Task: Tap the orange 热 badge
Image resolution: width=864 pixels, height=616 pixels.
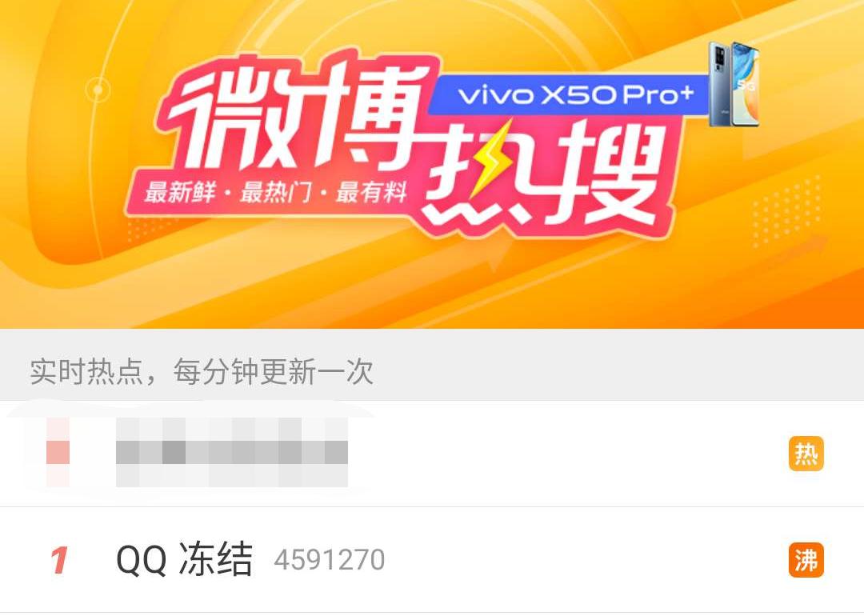Action: coord(806,454)
